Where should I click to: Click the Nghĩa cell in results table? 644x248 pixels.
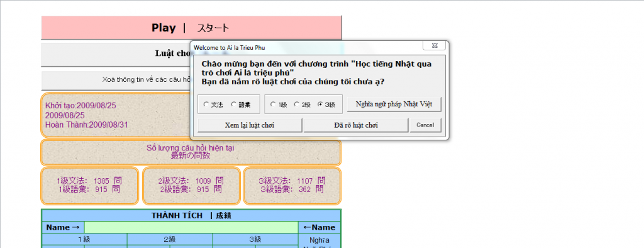coord(319,240)
